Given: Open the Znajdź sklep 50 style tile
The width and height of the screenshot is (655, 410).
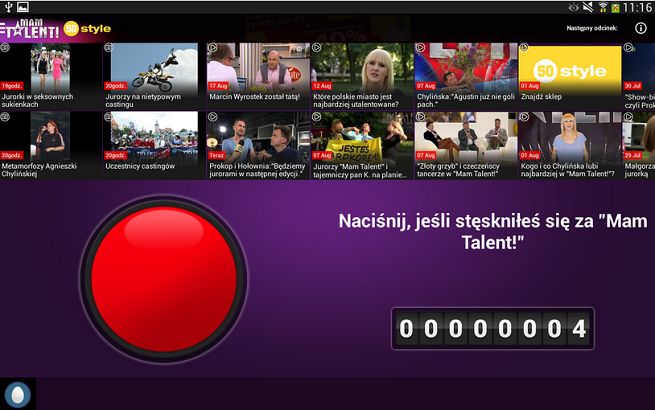Looking at the screenshot, I should 570,76.
